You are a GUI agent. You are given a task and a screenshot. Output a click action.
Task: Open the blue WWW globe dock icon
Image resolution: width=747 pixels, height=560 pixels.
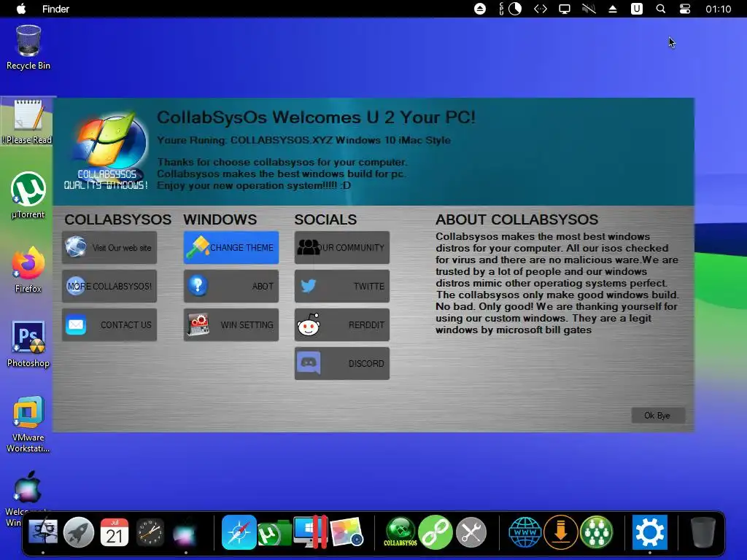pyautogui.click(x=525, y=532)
